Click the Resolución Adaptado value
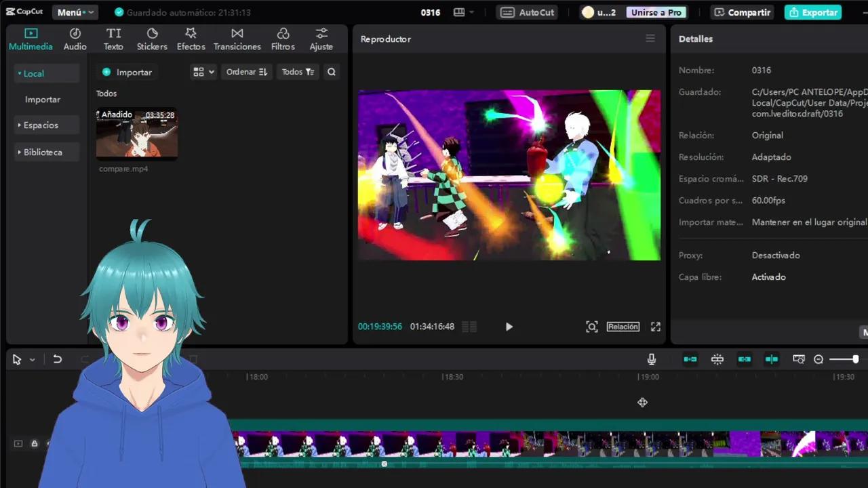The width and height of the screenshot is (868, 488). click(x=772, y=157)
